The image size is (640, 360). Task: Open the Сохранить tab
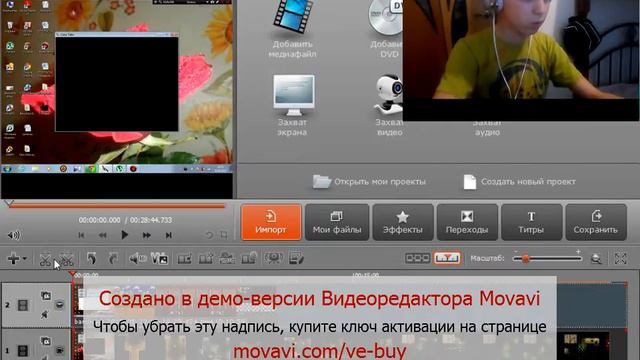(x=596, y=222)
